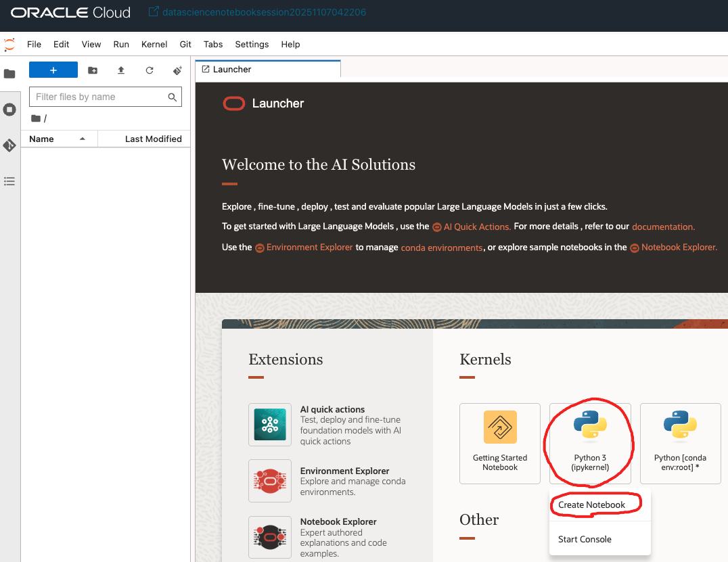This screenshot has width=728, height=562.
Task: Click the root folder breadcrumb icon
Action: 36,118
